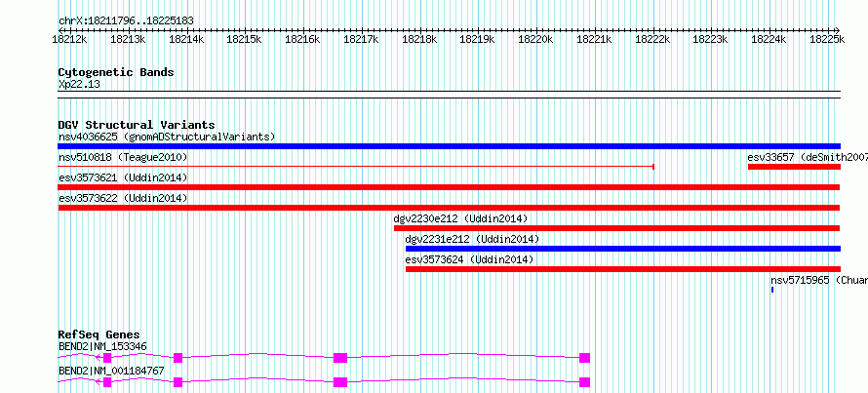This screenshot has width=868, height=393.
Task: Click the RefSeq Genes track title
Action: 99,334
